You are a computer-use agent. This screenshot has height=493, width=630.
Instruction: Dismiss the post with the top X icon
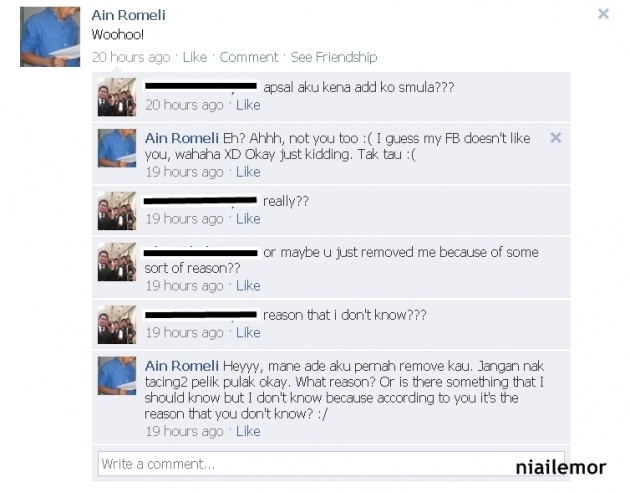[x=603, y=14]
